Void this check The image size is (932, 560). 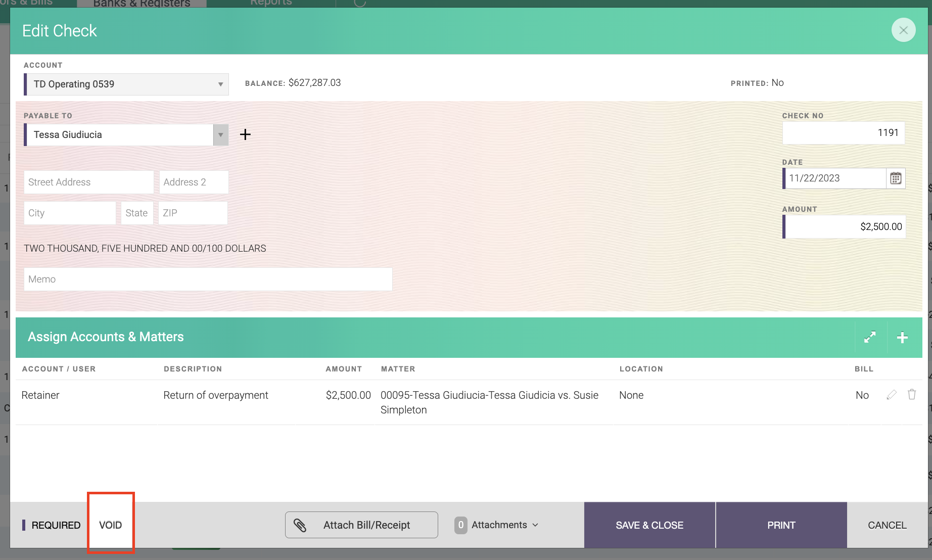[110, 525]
